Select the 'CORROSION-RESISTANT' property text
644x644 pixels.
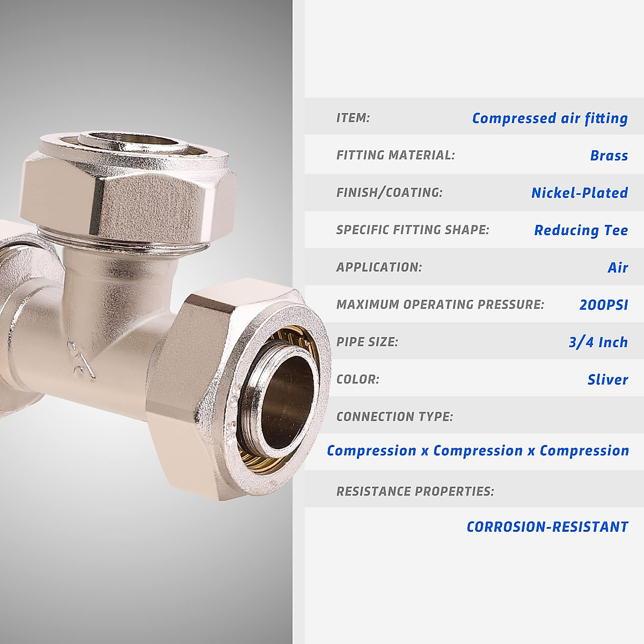(x=547, y=526)
